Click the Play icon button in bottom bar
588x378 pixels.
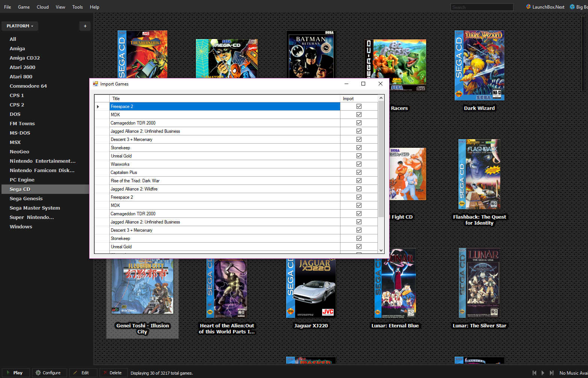coord(15,373)
